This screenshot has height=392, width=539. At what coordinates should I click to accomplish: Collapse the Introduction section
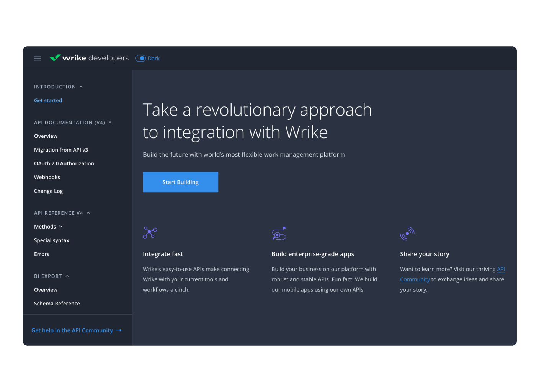pyautogui.click(x=81, y=87)
